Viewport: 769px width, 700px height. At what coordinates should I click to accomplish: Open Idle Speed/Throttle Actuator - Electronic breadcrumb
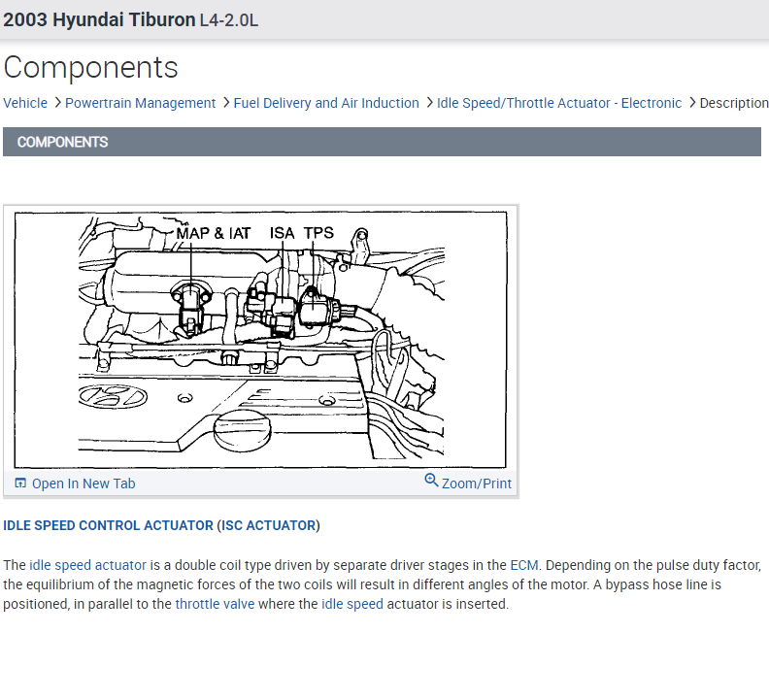(x=559, y=103)
